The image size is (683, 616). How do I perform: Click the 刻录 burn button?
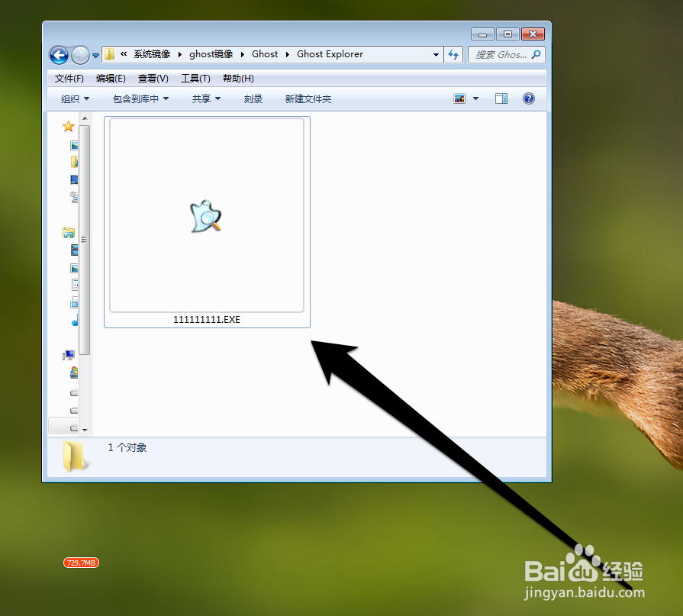coord(253,99)
